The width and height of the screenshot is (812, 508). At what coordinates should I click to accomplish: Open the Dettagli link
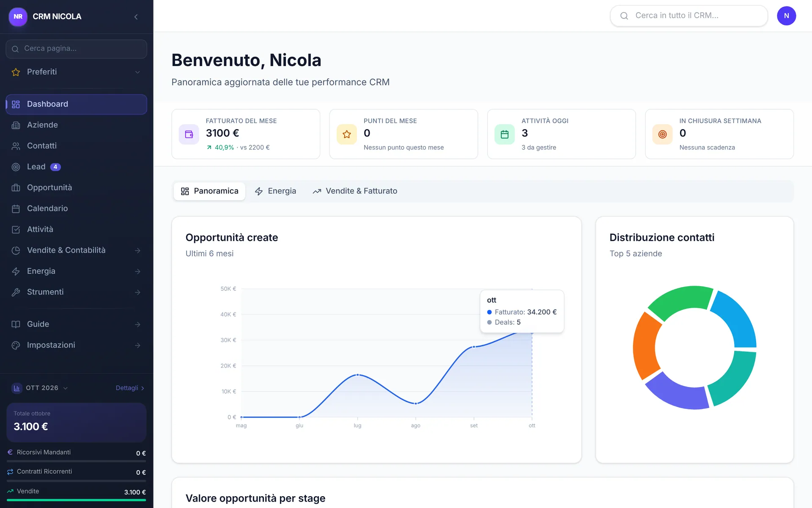(x=130, y=388)
